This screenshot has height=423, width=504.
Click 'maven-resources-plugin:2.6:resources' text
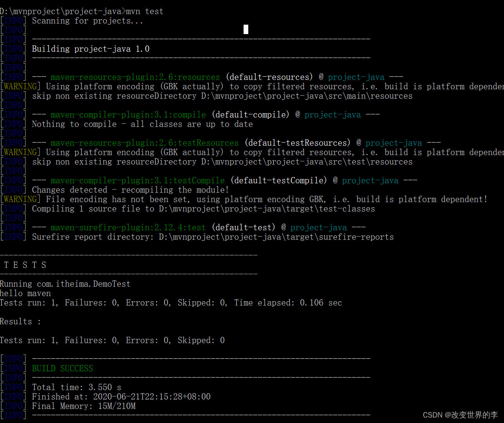coord(135,77)
